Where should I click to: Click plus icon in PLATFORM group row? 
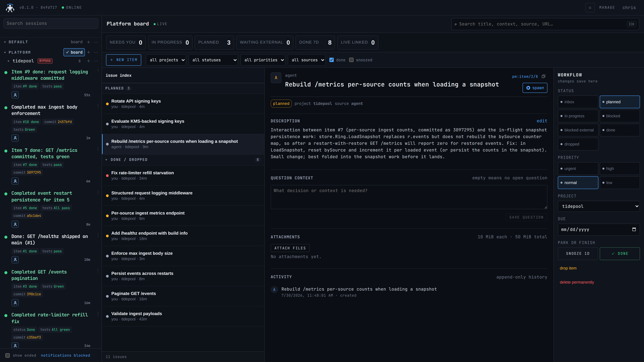click(89, 52)
